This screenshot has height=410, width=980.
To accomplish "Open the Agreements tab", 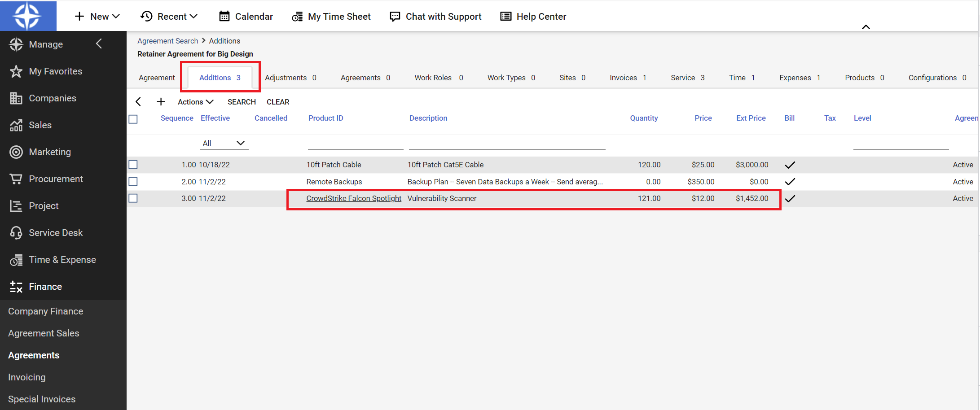I will click(365, 78).
